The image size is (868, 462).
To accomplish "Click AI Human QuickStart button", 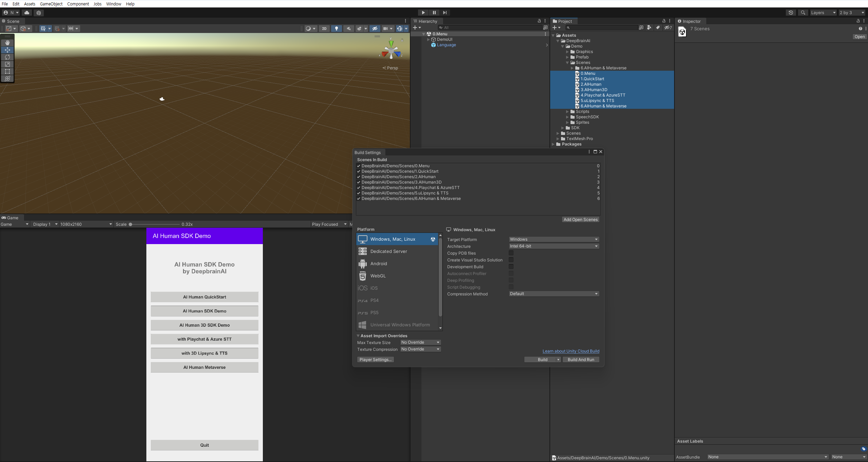I will (x=204, y=297).
